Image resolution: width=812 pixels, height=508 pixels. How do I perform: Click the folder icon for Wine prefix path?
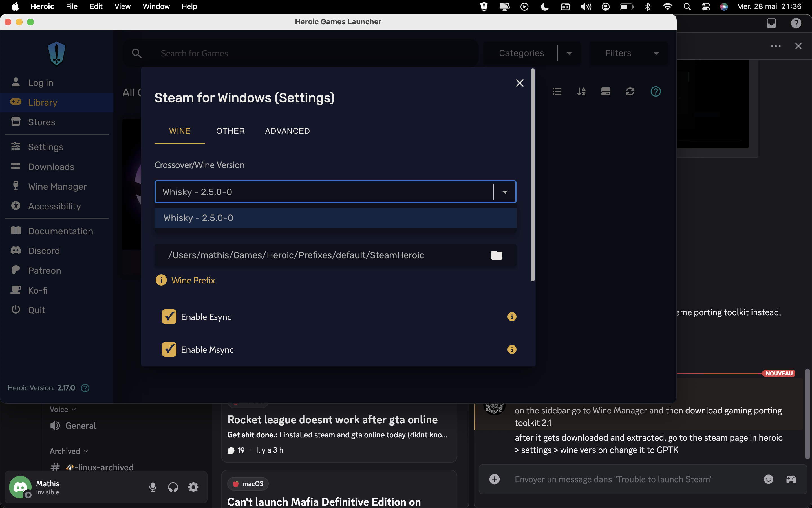tap(497, 255)
